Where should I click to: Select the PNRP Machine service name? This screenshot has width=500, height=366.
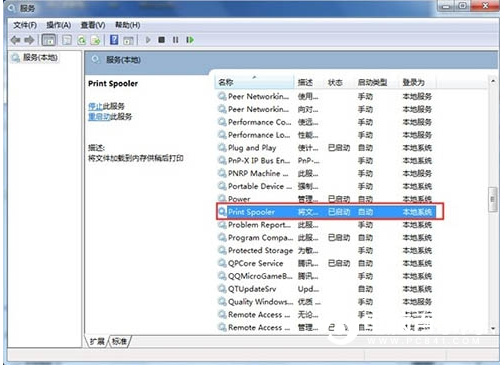point(258,173)
